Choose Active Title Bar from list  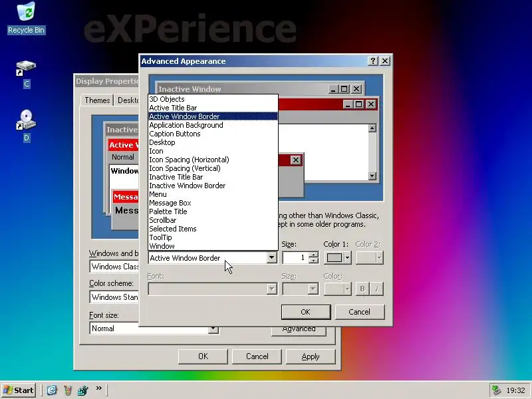pos(213,108)
